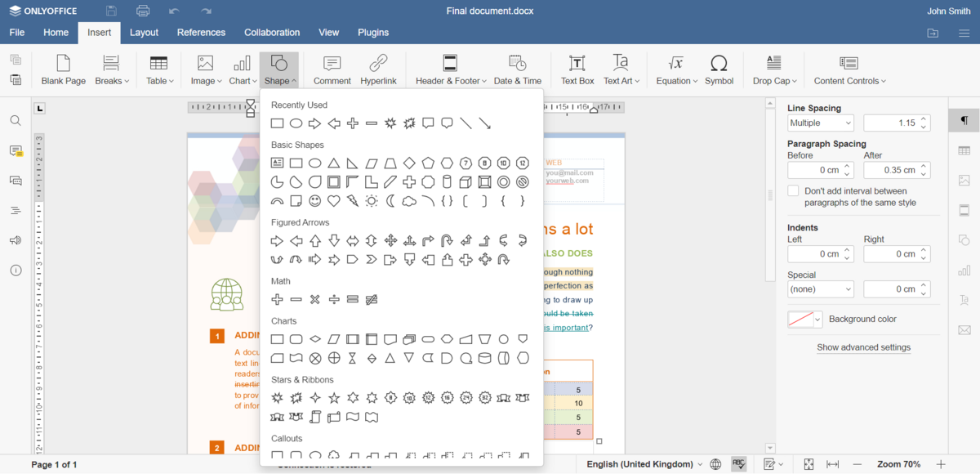Toggle paragraph settings sidebar button
The width and height of the screenshot is (980, 474).
964,121
